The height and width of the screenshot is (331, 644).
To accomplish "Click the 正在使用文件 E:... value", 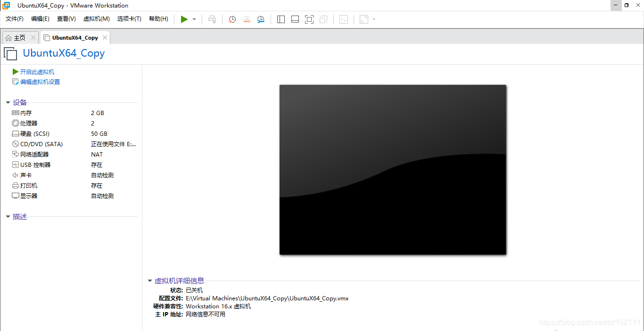I will pyautogui.click(x=114, y=144).
